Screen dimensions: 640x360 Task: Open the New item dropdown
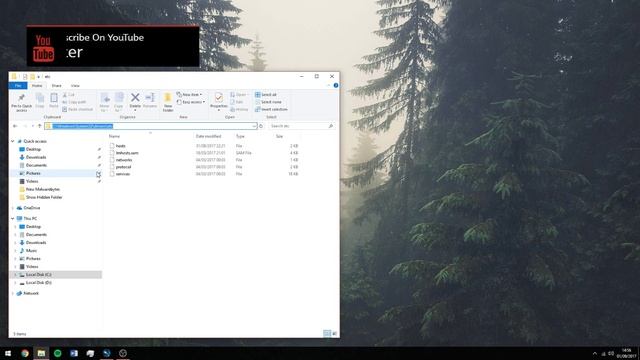tap(189, 95)
